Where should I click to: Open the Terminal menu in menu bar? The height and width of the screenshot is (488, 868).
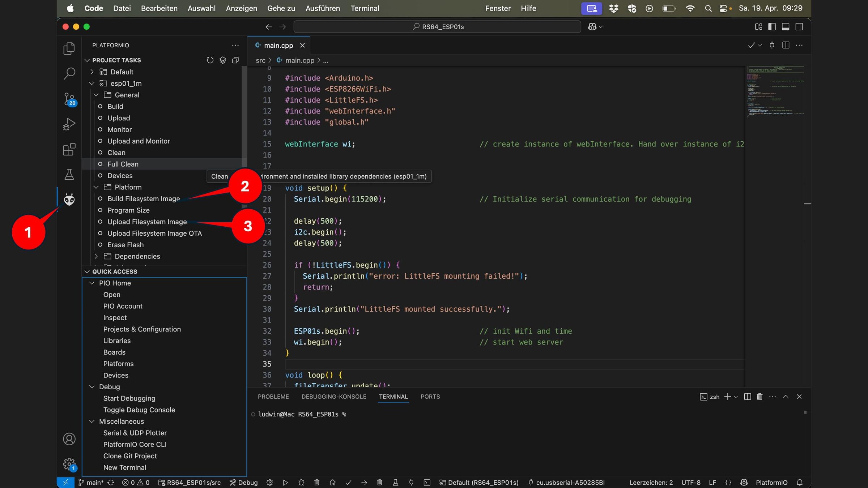365,8
